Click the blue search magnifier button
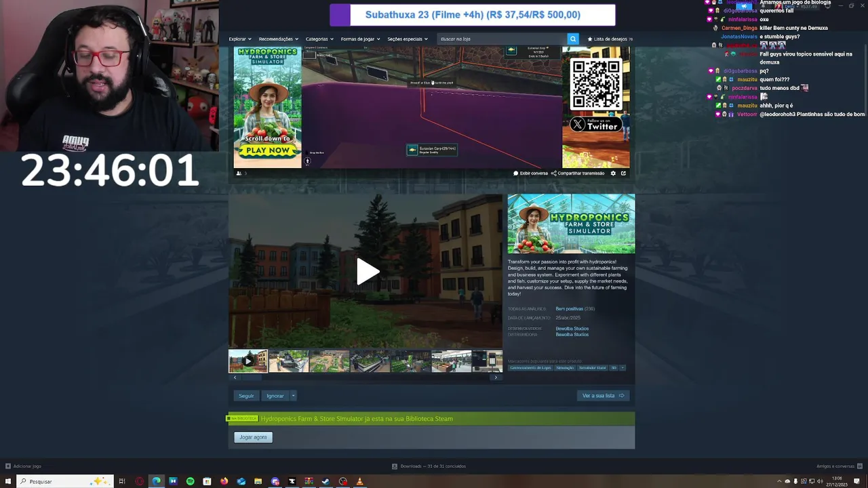This screenshot has height=488, width=868. click(x=573, y=39)
